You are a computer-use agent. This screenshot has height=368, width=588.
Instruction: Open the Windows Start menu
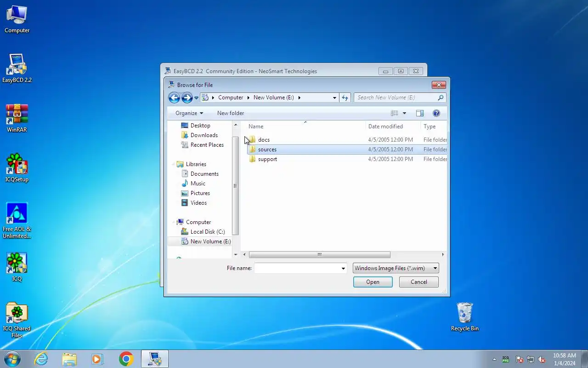pyautogui.click(x=12, y=359)
